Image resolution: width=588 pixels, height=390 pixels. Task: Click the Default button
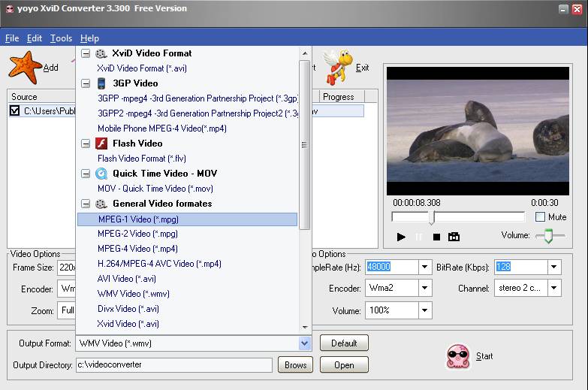(x=344, y=343)
